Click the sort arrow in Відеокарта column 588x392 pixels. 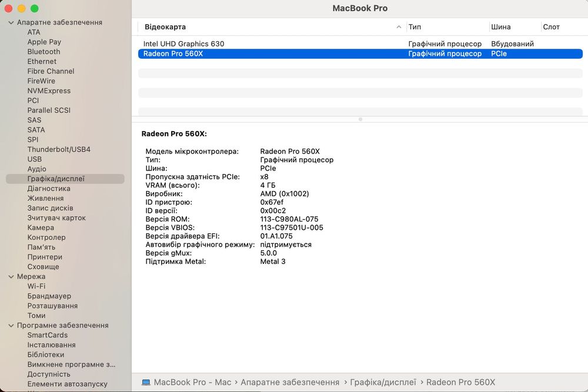click(x=399, y=27)
